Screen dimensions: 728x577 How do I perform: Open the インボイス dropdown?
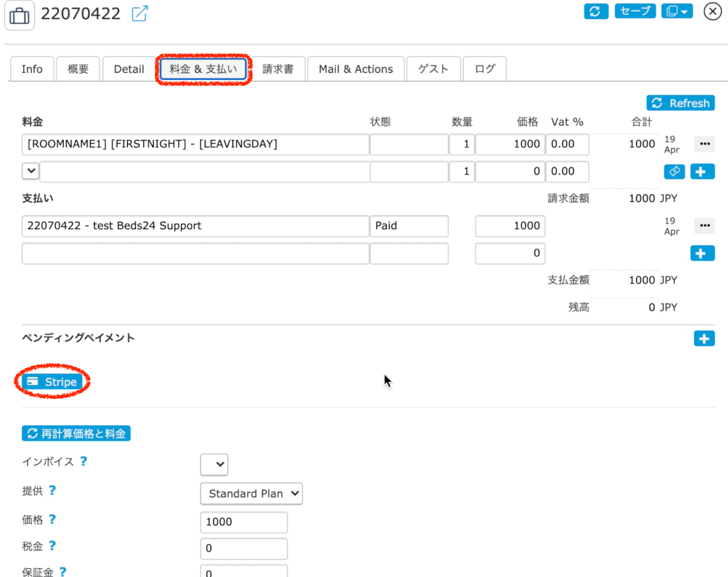(x=214, y=464)
